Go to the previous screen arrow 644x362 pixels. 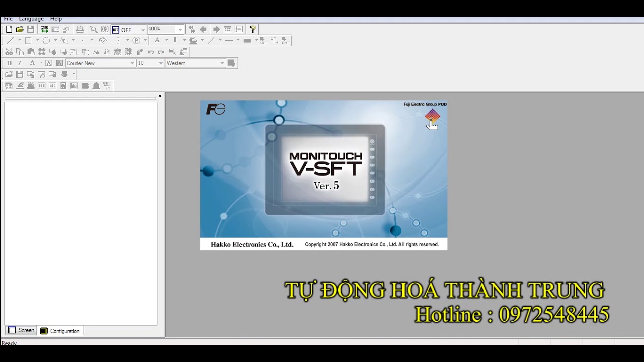[x=203, y=29]
